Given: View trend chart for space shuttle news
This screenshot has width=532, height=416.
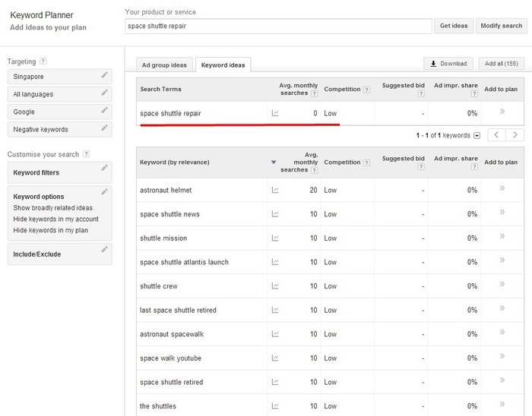Looking at the screenshot, I should coord(275,214).
